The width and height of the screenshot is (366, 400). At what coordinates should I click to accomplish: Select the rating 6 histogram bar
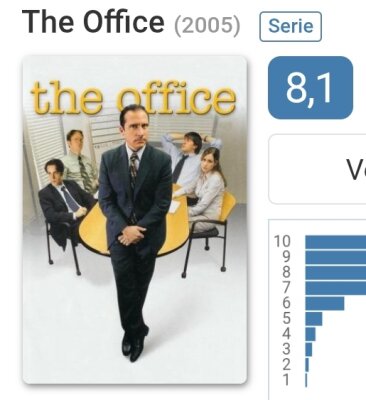coord(325,304)
